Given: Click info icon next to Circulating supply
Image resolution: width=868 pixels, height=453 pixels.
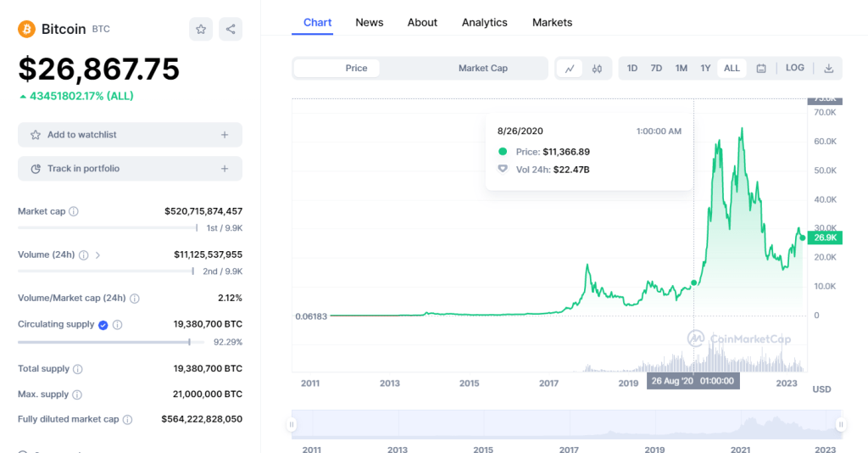Looking at the screenshot, I should [x=117, y=325].
